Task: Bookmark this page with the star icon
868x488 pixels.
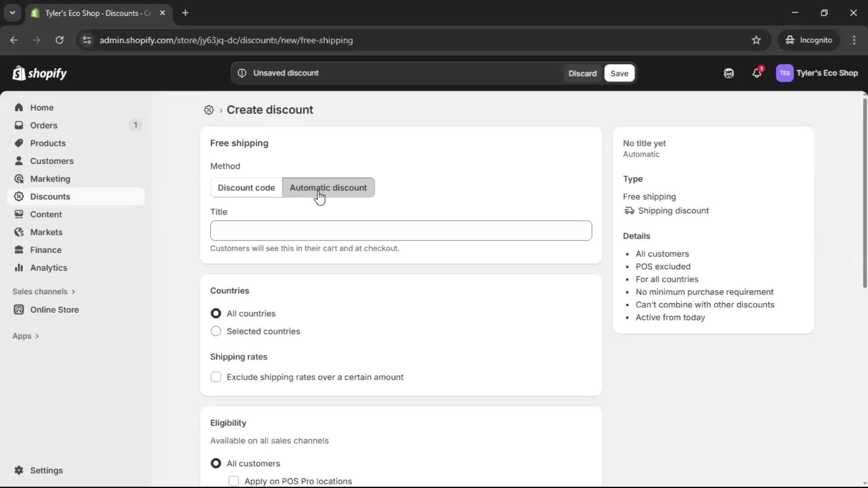Action: click(x=756, y=40)
